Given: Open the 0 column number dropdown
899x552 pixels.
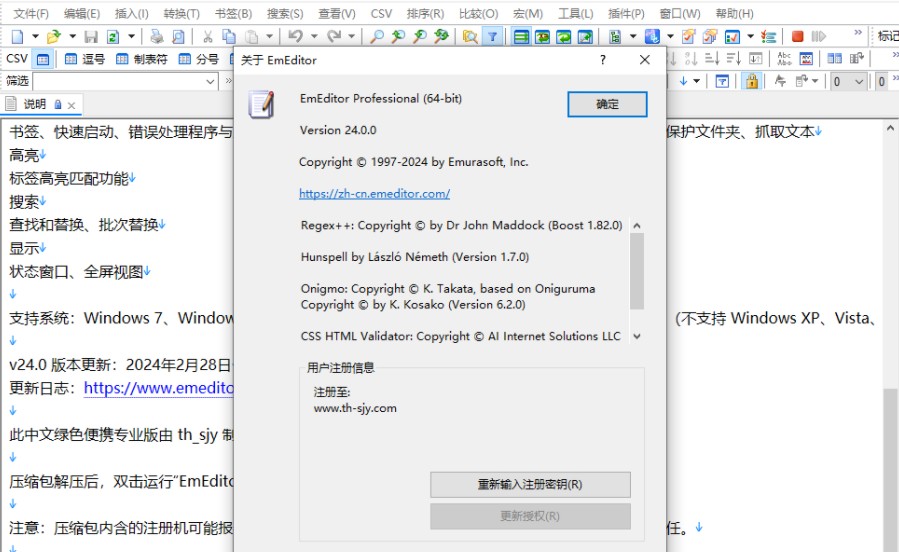Looking at the screenshot, I should tap(859, 81).
